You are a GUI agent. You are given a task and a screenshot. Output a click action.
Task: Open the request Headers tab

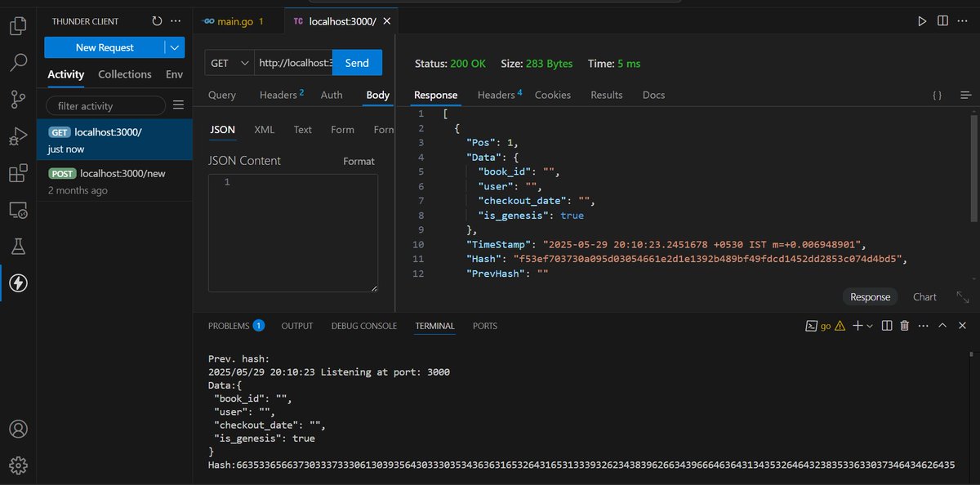282,95
